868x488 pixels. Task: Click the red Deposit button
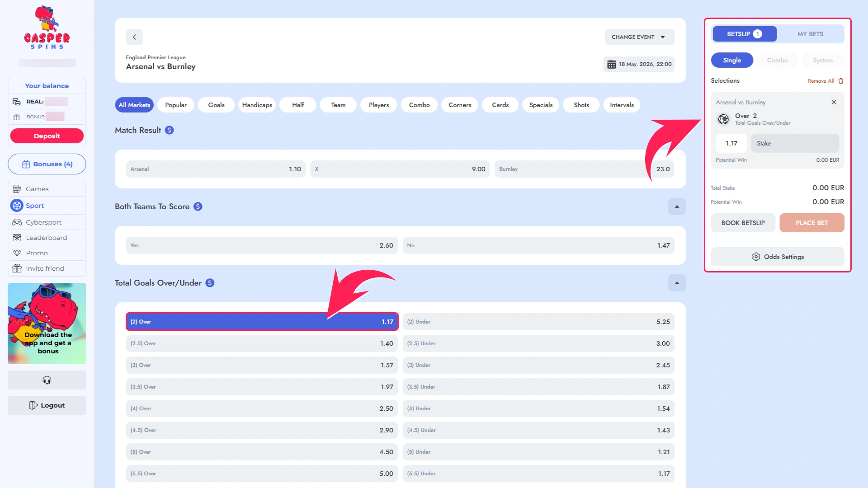point(47,136)
